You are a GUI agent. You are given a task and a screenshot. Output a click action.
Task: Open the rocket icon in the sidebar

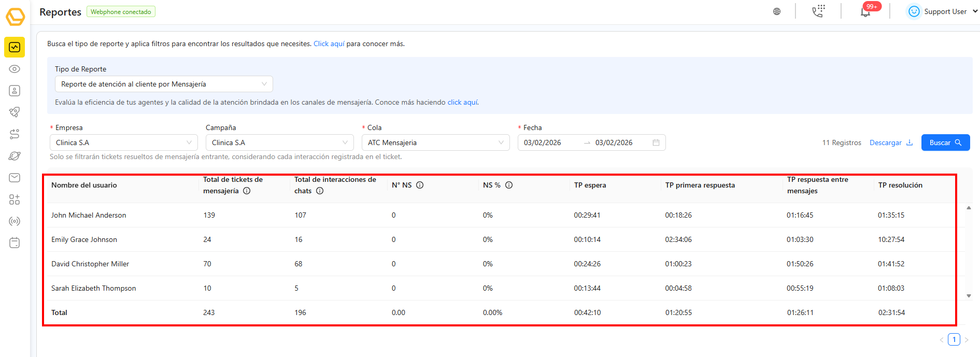pyautogui.click(x=15, y=112)
